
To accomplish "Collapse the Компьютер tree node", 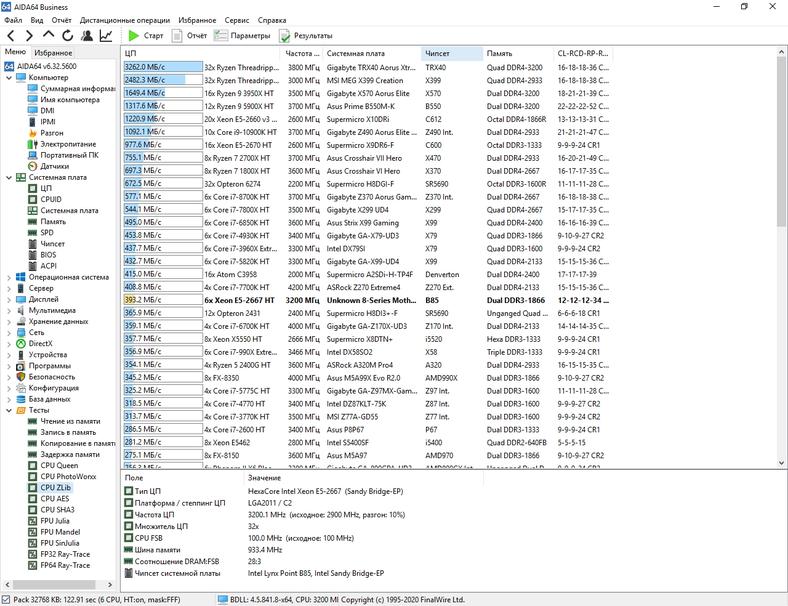I will [x=9, y=78].
